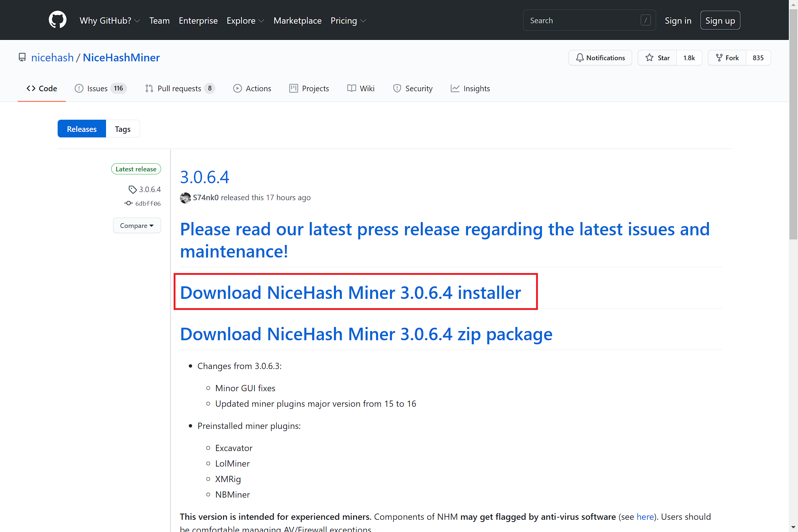Open the 3.0.6.4 release title
This screenshot has width=798, height=532.
click(205, 177)
